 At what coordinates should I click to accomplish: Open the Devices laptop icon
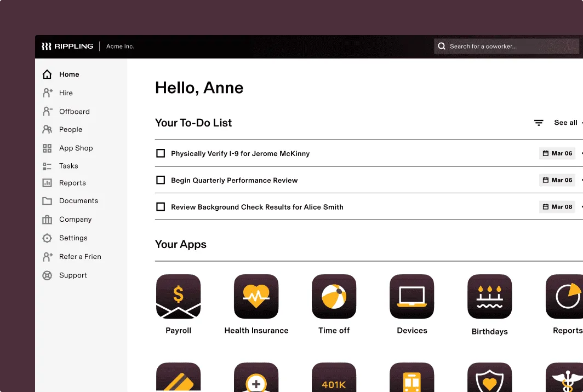(411, 296)
